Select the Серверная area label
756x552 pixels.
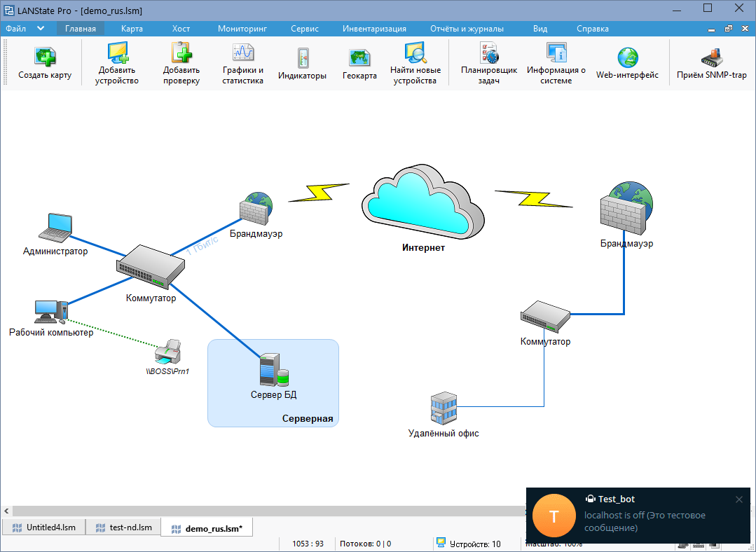tap(308, 418)
